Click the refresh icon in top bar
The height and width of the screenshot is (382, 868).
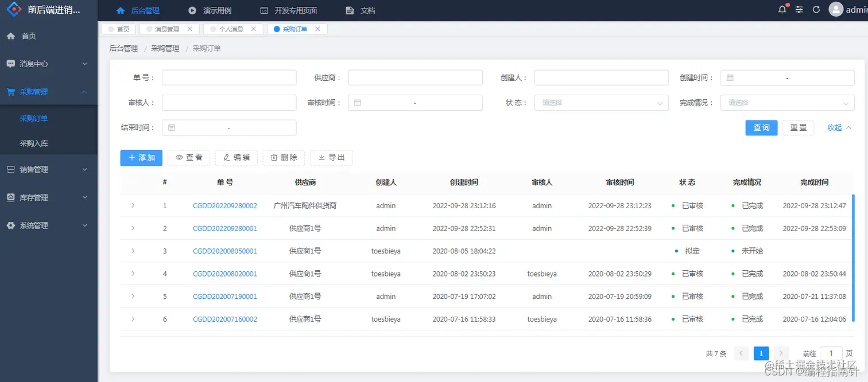pos(816,10)
